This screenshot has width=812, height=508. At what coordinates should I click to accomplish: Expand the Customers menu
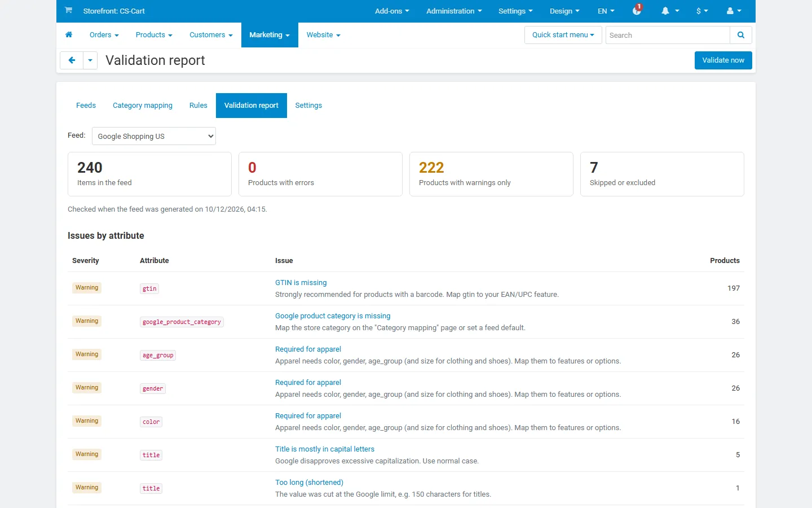pos(211,35)
